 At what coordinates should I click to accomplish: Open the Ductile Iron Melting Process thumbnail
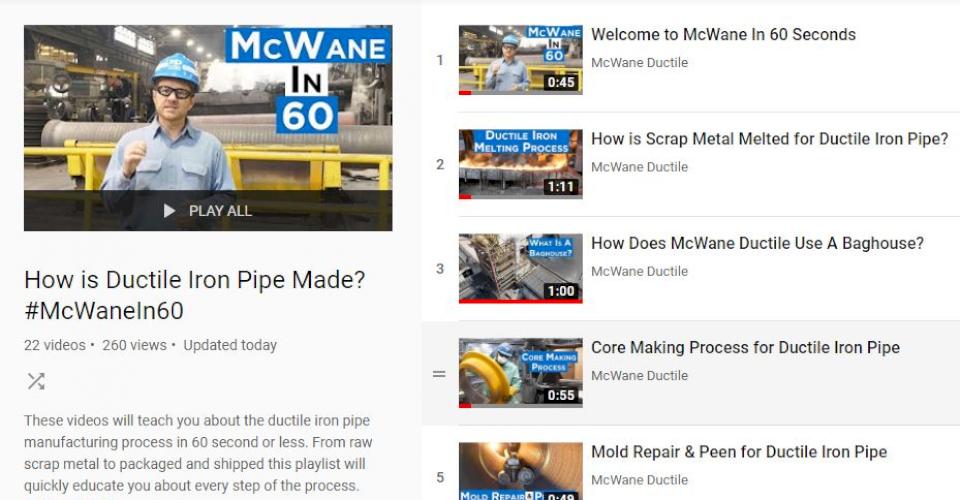tap(520, 164)
